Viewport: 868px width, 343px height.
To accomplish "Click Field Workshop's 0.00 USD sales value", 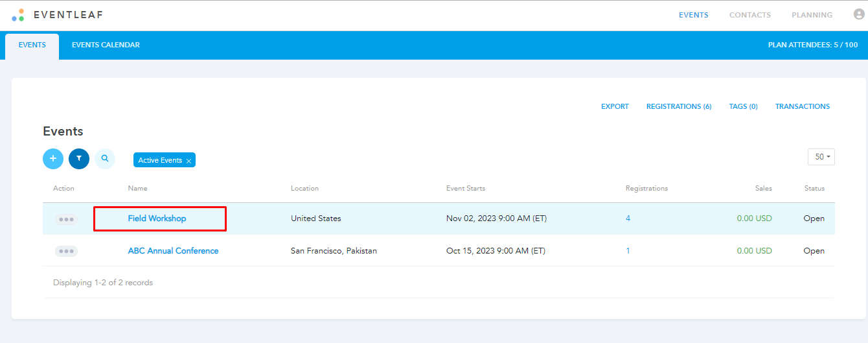I will coord(754,219).
